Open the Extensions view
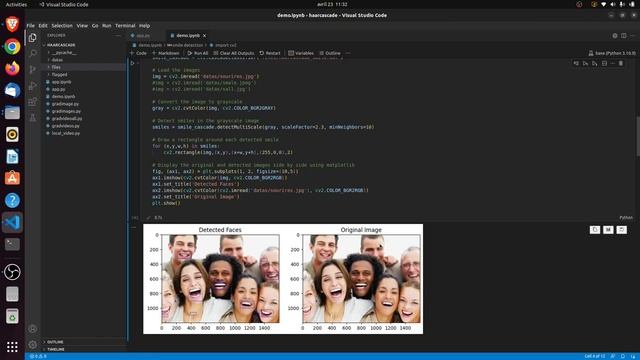640x360 pixels. click(33, 102)
